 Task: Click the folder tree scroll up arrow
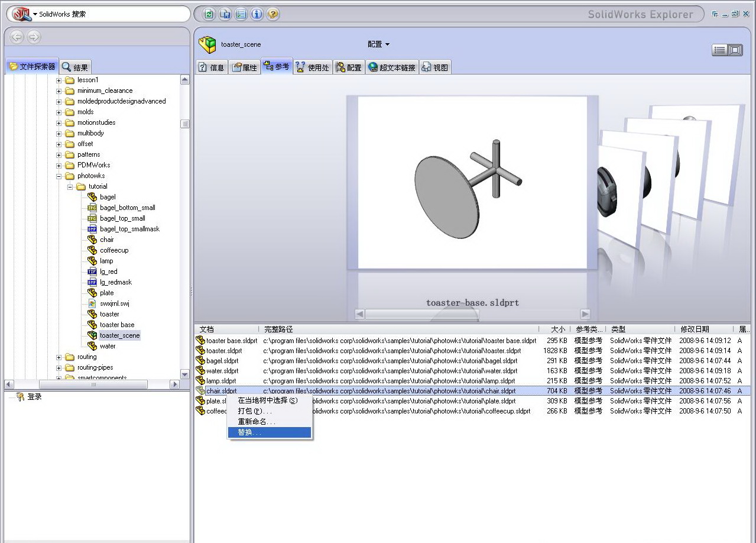(x=185, y=80)
